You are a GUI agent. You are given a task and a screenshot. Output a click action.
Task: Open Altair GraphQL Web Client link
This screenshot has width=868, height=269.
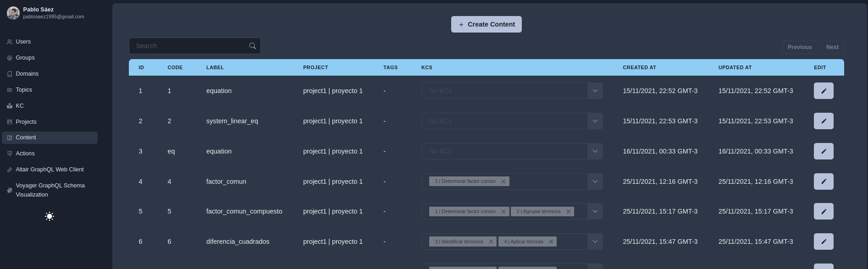[x=50, y=170]
